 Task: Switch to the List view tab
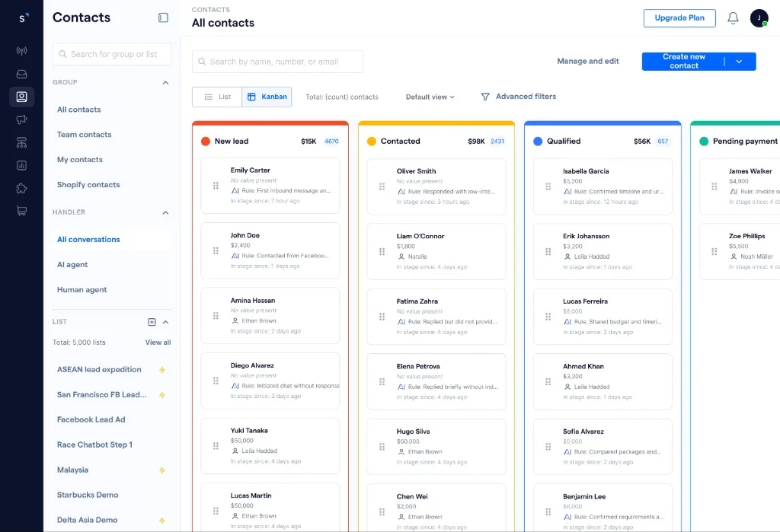216,97
